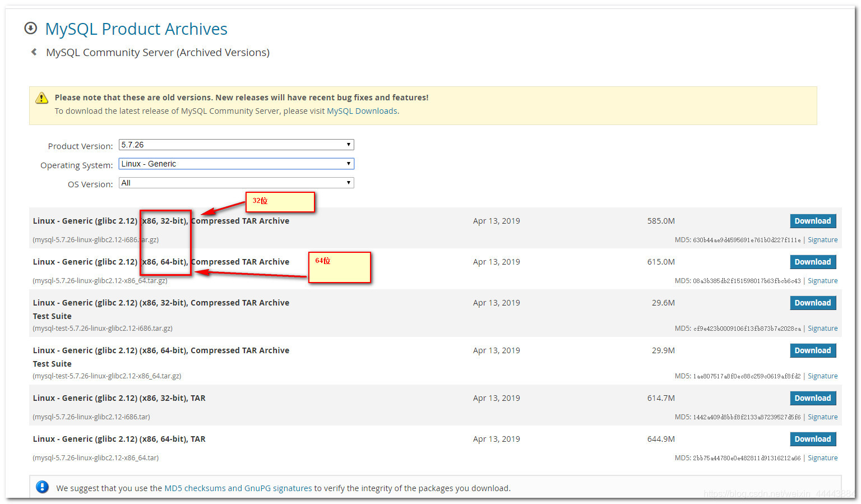Click the Product Version label

80,146
